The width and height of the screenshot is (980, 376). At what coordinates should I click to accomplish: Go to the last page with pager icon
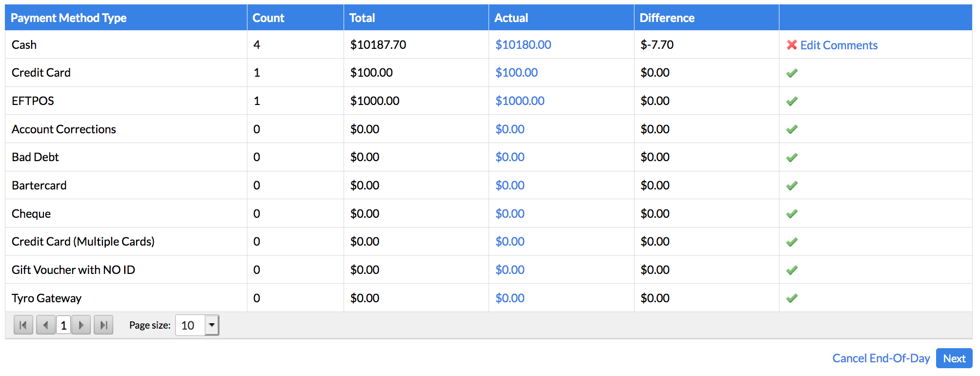103,325
